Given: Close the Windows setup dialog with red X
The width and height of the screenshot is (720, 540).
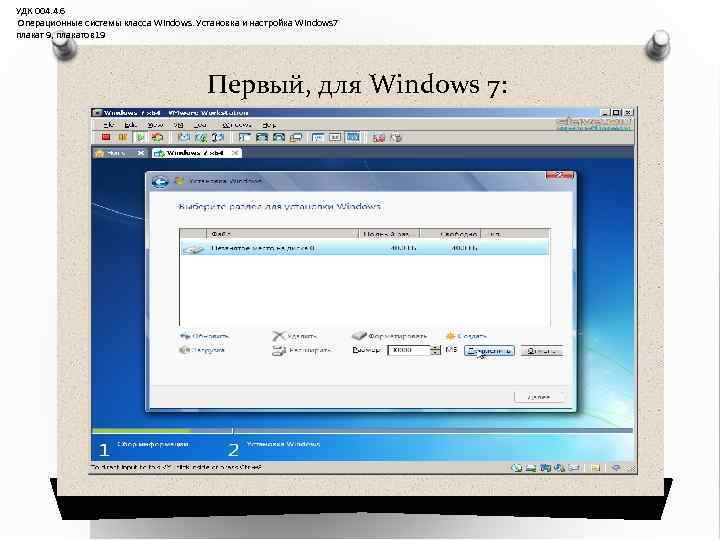Looking at the screenshot, I should (560, 175).
